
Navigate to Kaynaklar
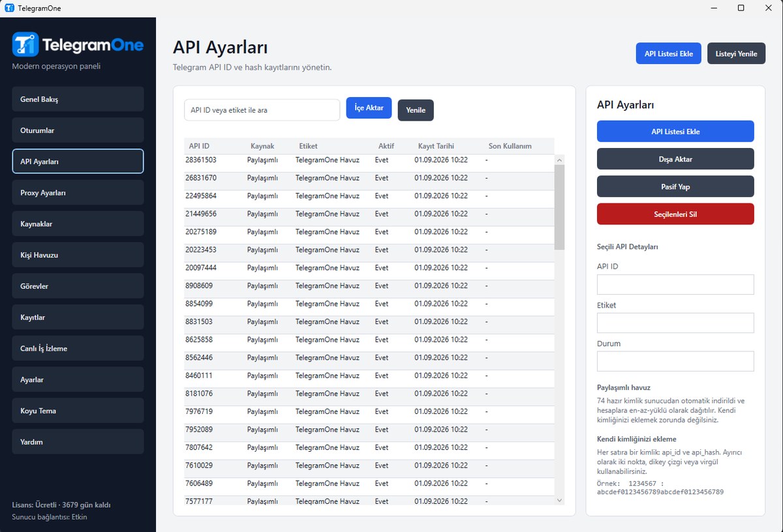[78, 224]
